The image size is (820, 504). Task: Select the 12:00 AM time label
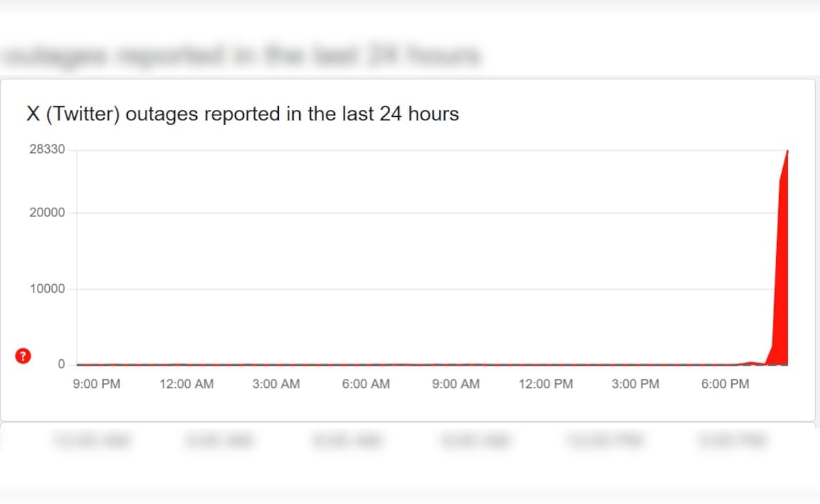point(187,384)
